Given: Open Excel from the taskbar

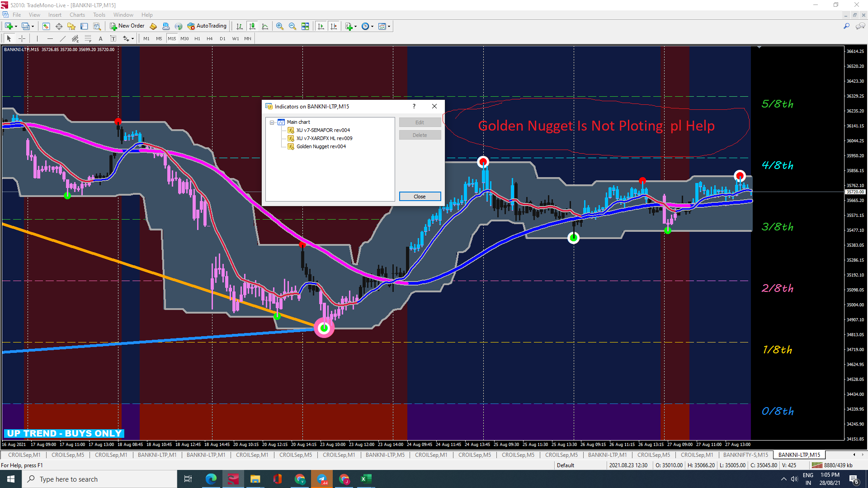Looking at the screenshot, I should [x=366, y=479].
